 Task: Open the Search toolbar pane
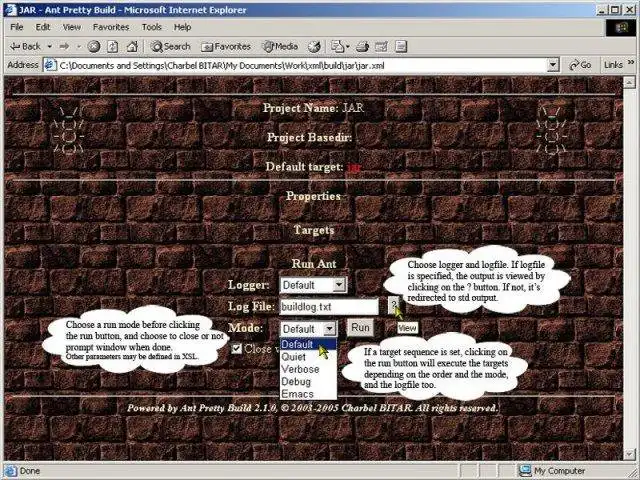[x=171, y=47]
